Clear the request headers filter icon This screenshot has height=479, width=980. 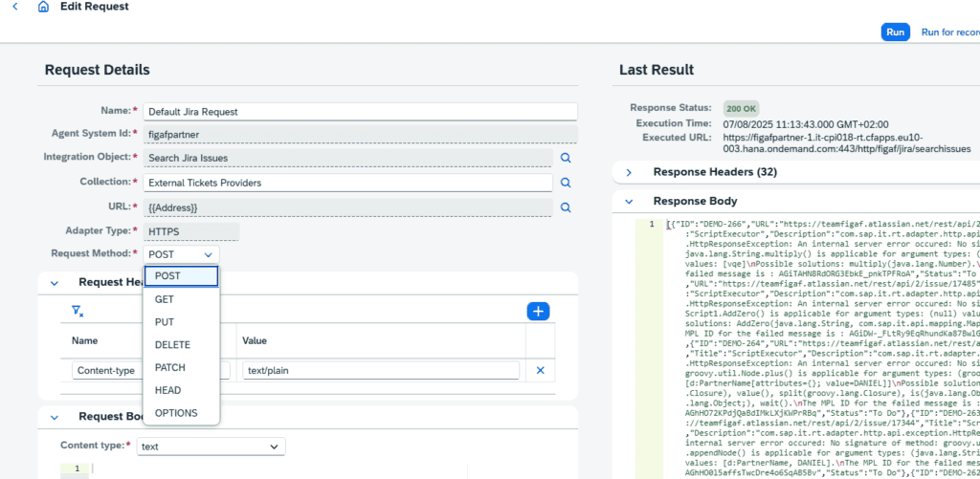pos(78,311)
